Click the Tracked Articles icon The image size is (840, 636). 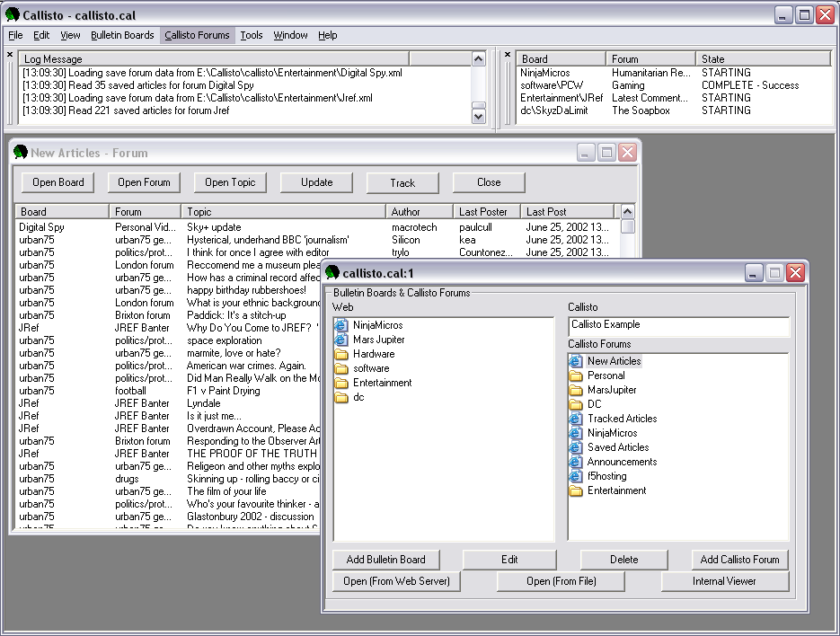(x=575, y=419)
